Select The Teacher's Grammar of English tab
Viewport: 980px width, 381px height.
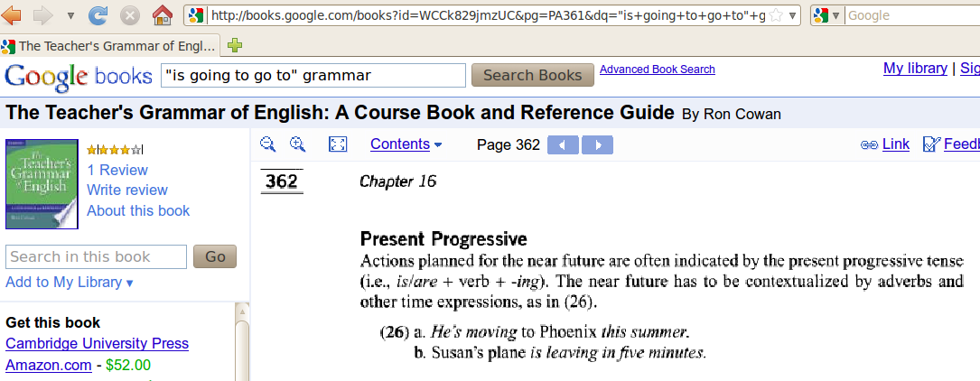[x=110, y=45]
